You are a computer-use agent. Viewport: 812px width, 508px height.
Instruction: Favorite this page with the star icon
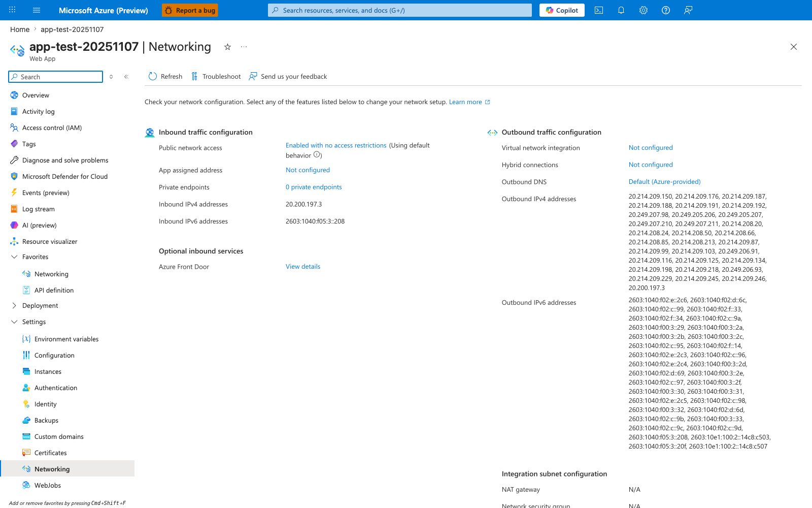227,47
